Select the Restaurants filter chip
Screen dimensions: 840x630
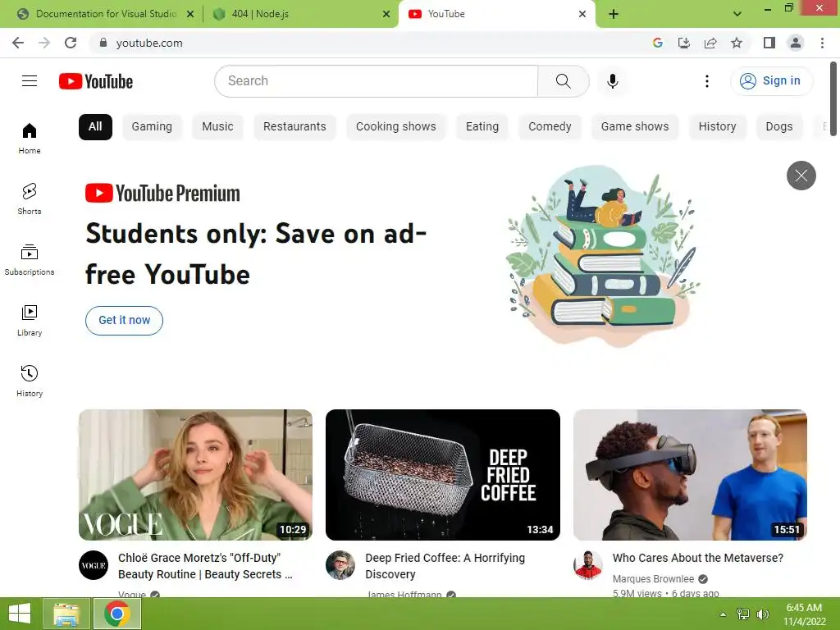(294, 127)
